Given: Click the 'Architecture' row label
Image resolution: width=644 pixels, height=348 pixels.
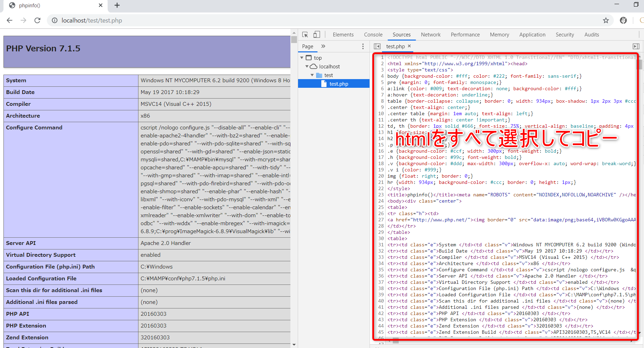Looking at the screenshot, I should pos(23,116).
